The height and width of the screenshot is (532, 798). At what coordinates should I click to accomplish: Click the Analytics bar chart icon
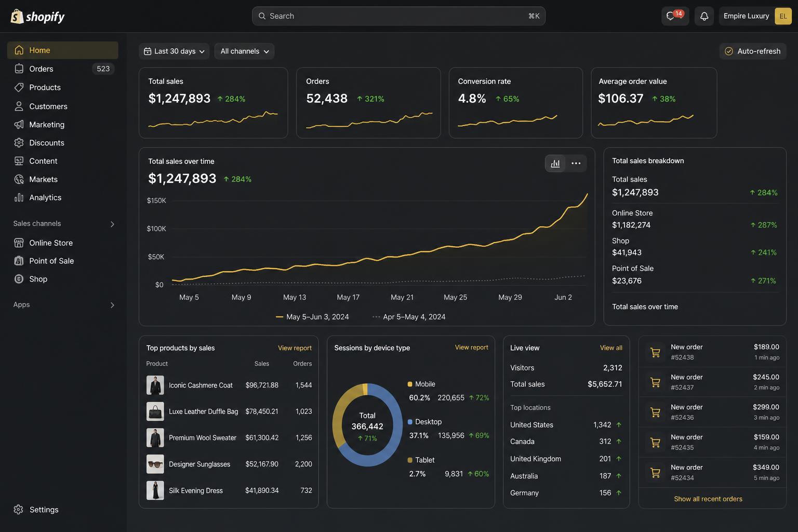click(x=19, y=197)
